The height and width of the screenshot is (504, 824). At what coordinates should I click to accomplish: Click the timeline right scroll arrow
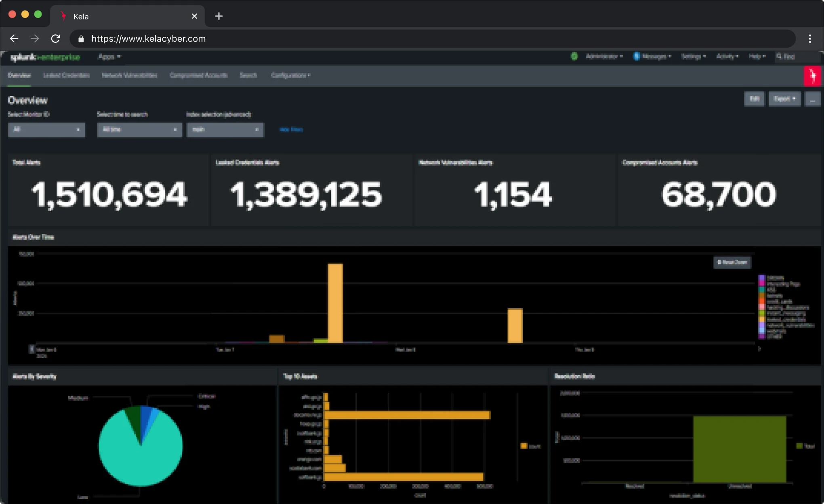(759, 349)
